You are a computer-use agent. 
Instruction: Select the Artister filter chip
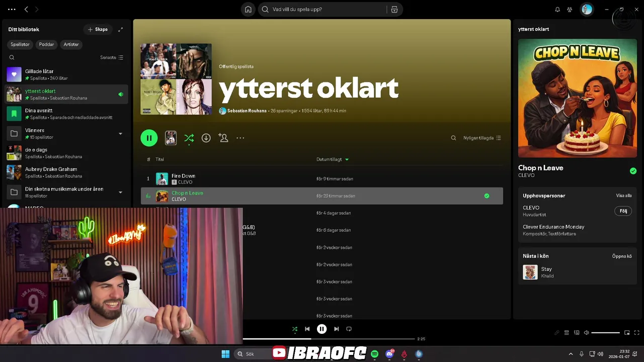71,44
